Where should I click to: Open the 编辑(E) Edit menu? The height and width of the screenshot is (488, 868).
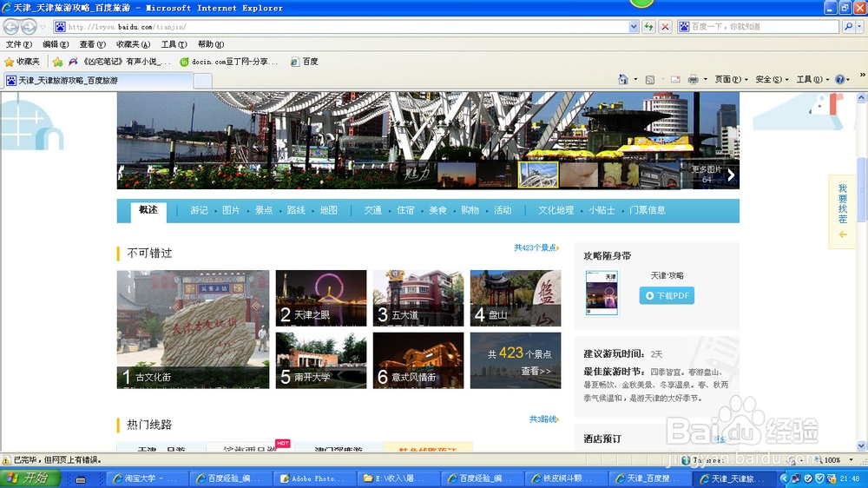coord(56,44)
